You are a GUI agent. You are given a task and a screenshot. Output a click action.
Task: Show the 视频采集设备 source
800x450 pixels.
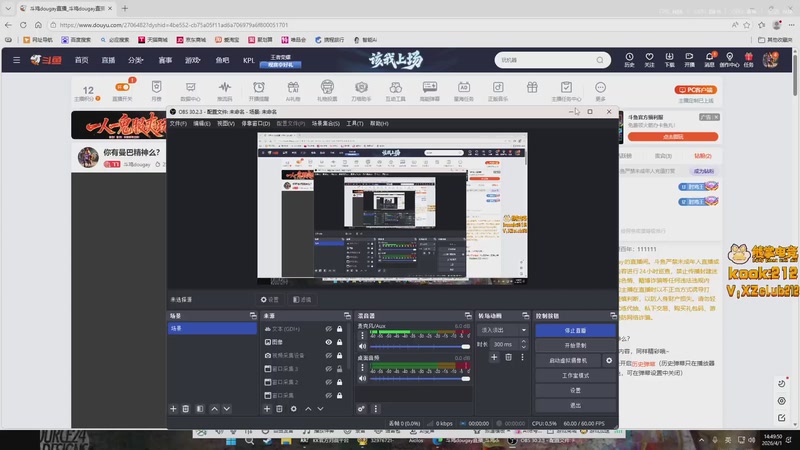pos(329,356)
